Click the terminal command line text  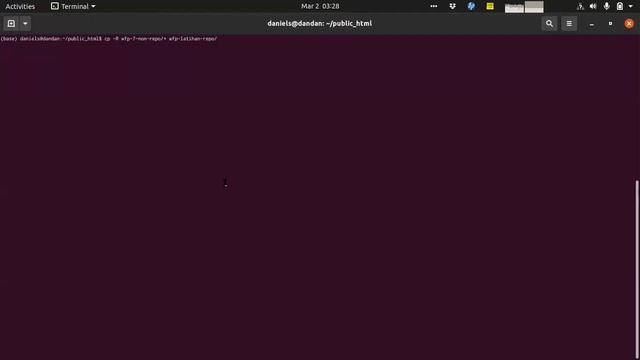(109, 39)
